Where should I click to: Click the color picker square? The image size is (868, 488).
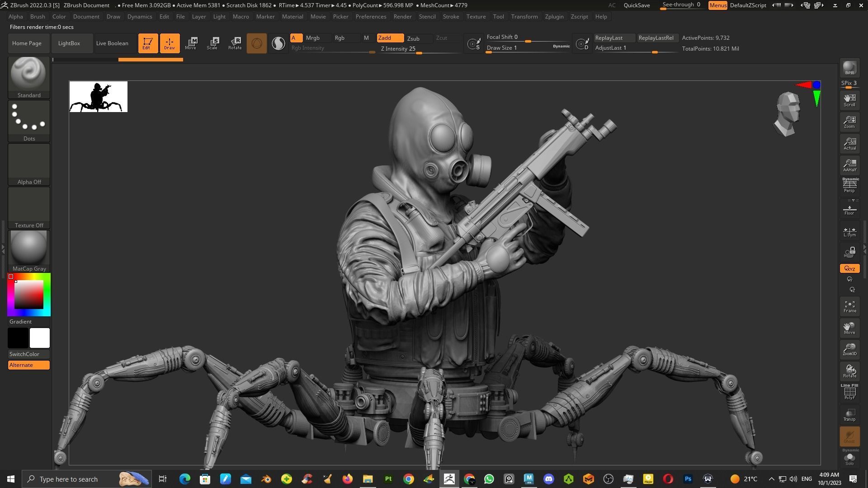click(29, 295)
